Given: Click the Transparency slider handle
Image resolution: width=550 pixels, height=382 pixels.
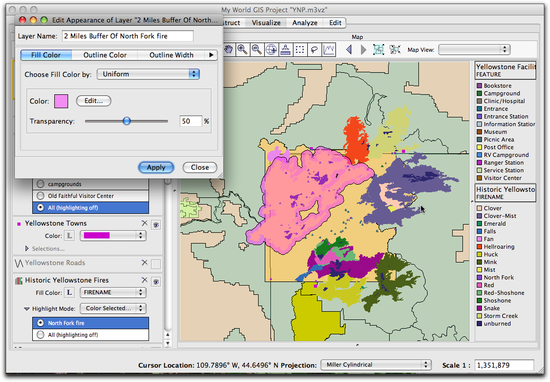Looking at the screenshot, I should pos(127,121).
